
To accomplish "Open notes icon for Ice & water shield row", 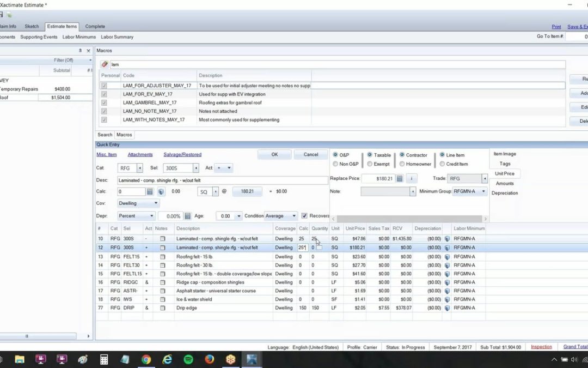I will coord(162,299).
